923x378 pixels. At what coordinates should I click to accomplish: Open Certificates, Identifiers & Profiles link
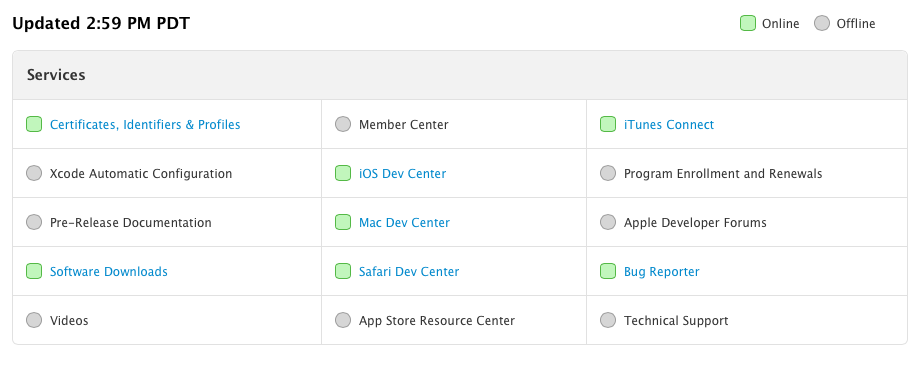145,125
